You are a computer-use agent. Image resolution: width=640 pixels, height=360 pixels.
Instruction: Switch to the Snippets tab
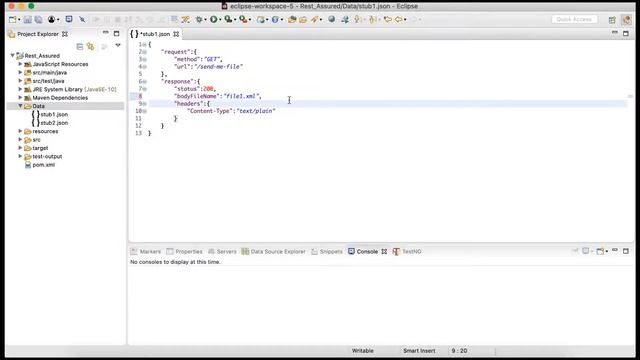coord(327,251)
